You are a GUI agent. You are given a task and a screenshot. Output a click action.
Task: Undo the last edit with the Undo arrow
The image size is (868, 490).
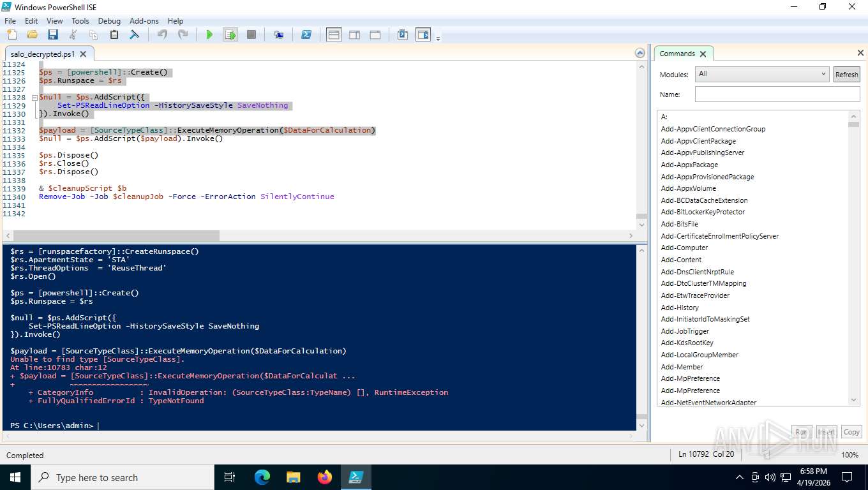pyautogui.click(x=162, y=34)
